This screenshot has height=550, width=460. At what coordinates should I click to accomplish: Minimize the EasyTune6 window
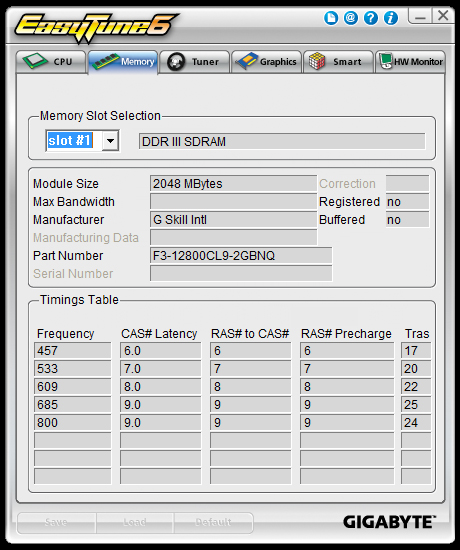pyautogui.click(x=420, y=16)
